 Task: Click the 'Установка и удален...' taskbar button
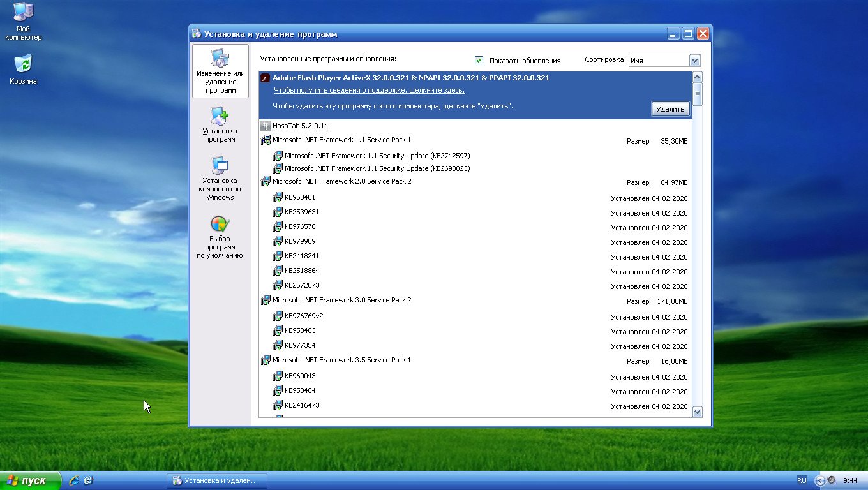click(217, 480)
